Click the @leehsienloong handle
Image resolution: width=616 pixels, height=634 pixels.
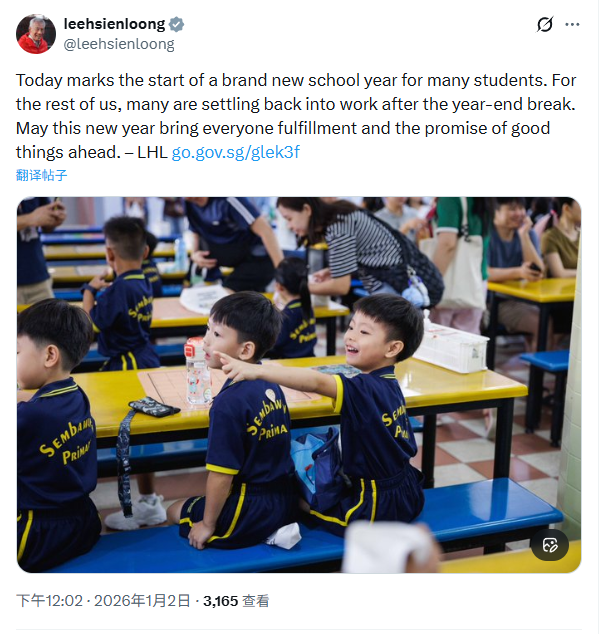[x=119, y=44]
